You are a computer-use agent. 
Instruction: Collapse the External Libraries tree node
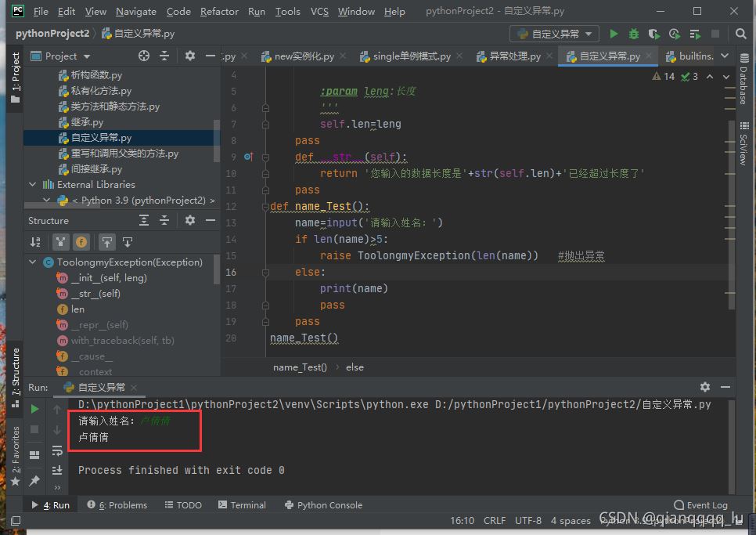(x=33, y=185)
